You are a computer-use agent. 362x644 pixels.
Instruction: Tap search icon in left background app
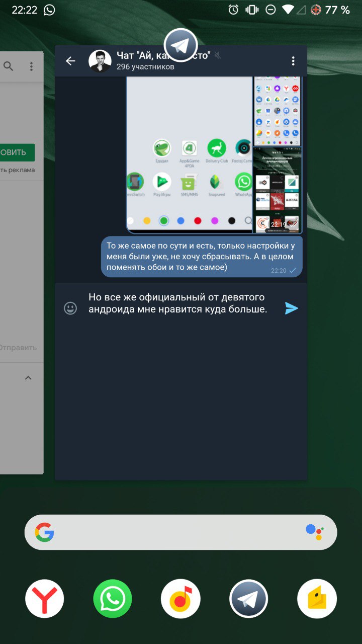point(9,66)
